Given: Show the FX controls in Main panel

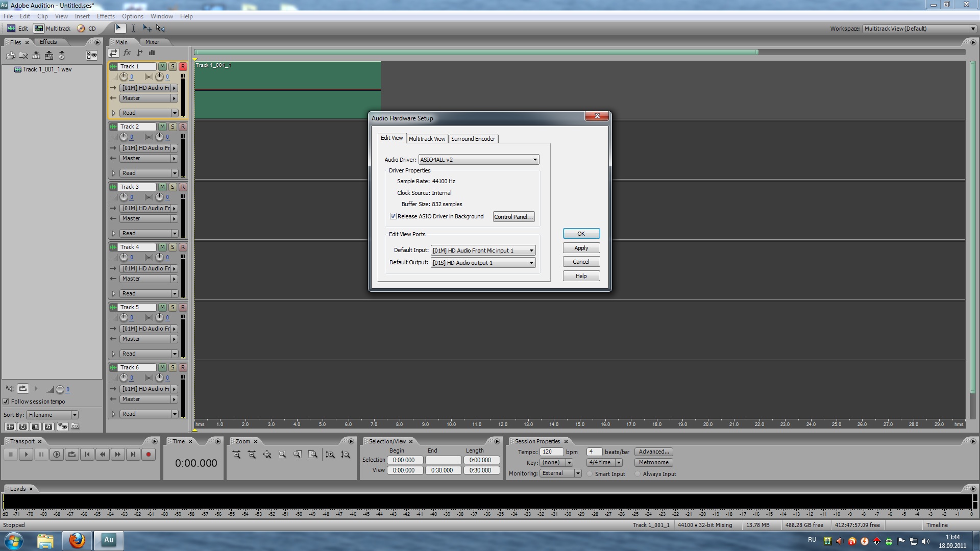Looking at the screenshot, I should [x=127, y=53].
